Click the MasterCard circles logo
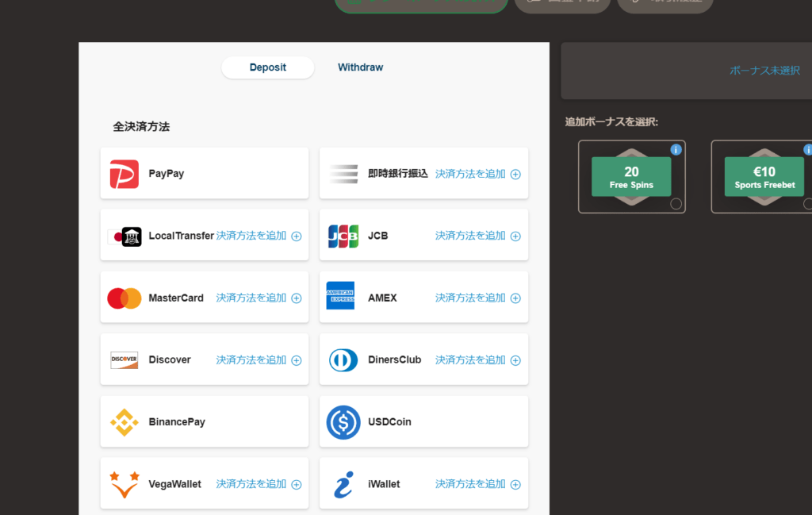 click(x=124, y=298)
